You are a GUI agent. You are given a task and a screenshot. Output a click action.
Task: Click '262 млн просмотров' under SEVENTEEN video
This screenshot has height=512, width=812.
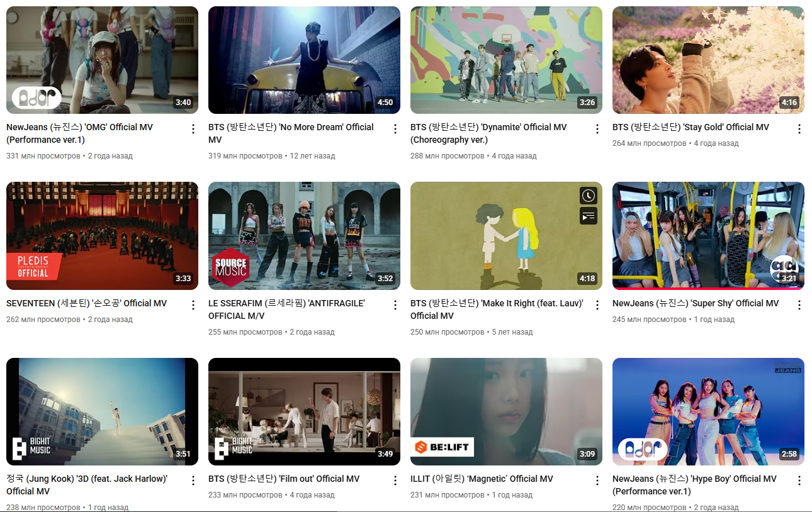(x=43, y=320)
